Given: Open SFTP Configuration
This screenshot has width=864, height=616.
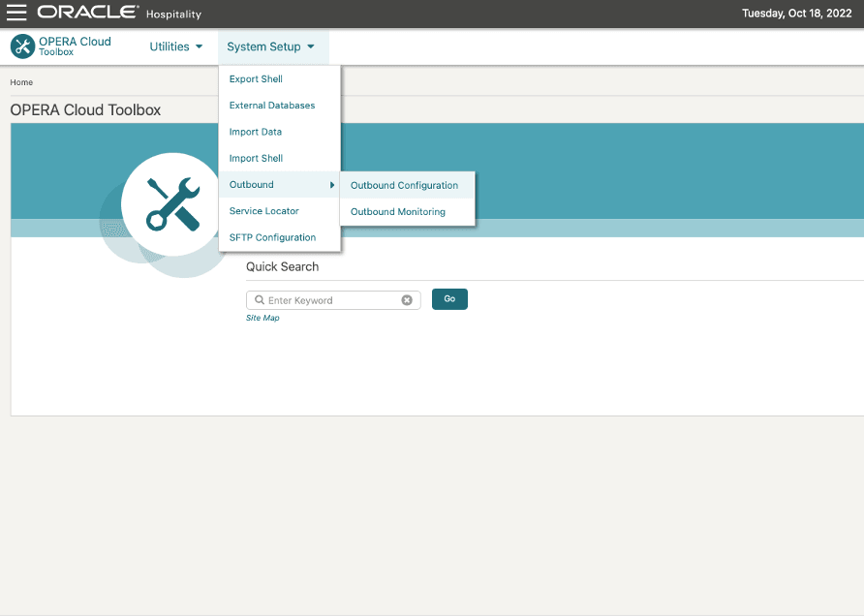Looking at the screenshot, I should (x=272, y=236).
